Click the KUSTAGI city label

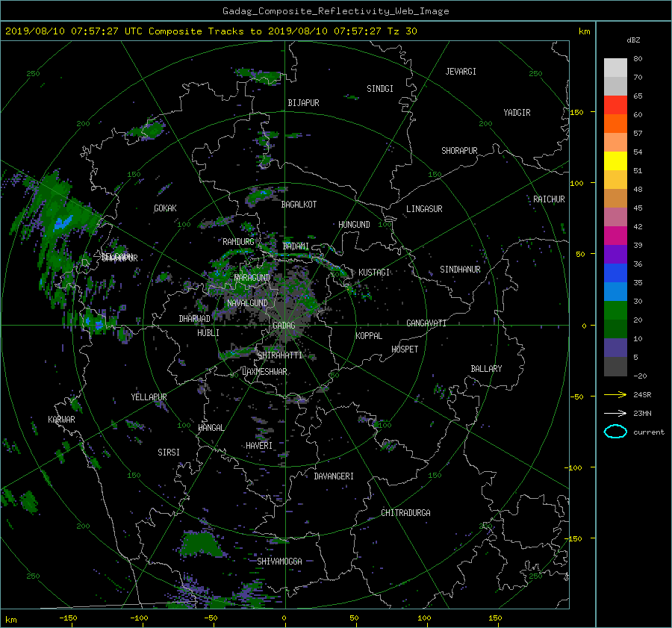point(374,273)
